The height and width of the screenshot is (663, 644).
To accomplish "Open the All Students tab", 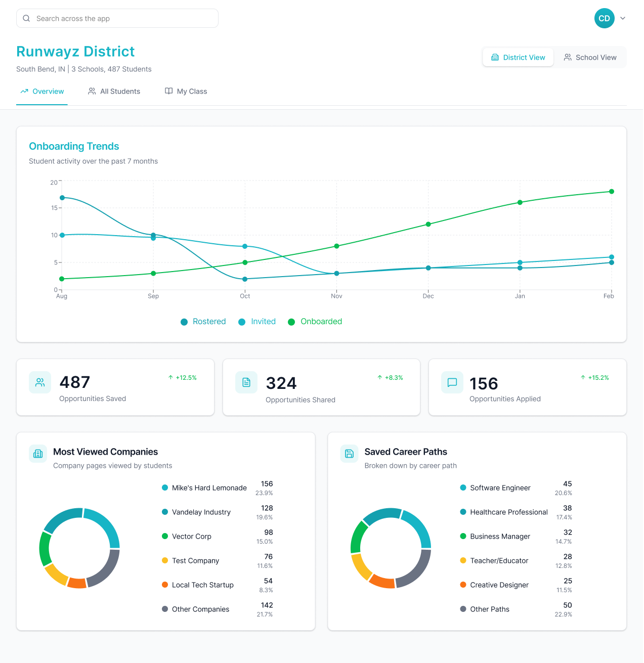I will pyautogui.click(x=114, y=92).
